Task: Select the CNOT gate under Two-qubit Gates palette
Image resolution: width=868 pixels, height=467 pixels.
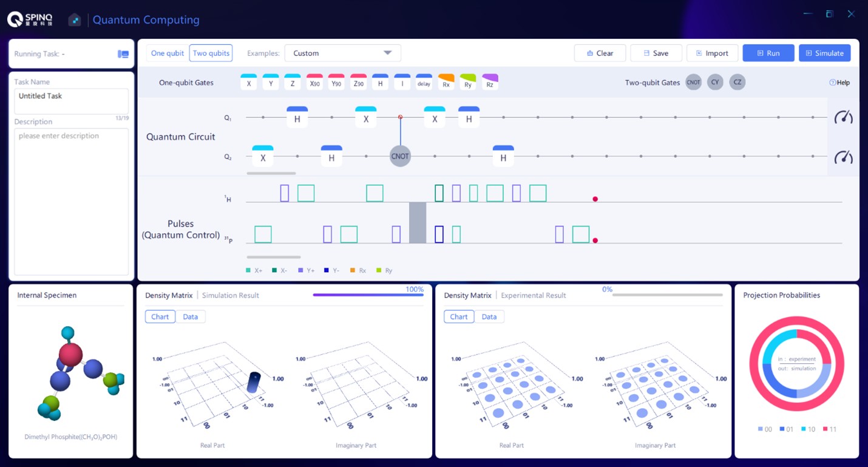Action: click(693, 82)
